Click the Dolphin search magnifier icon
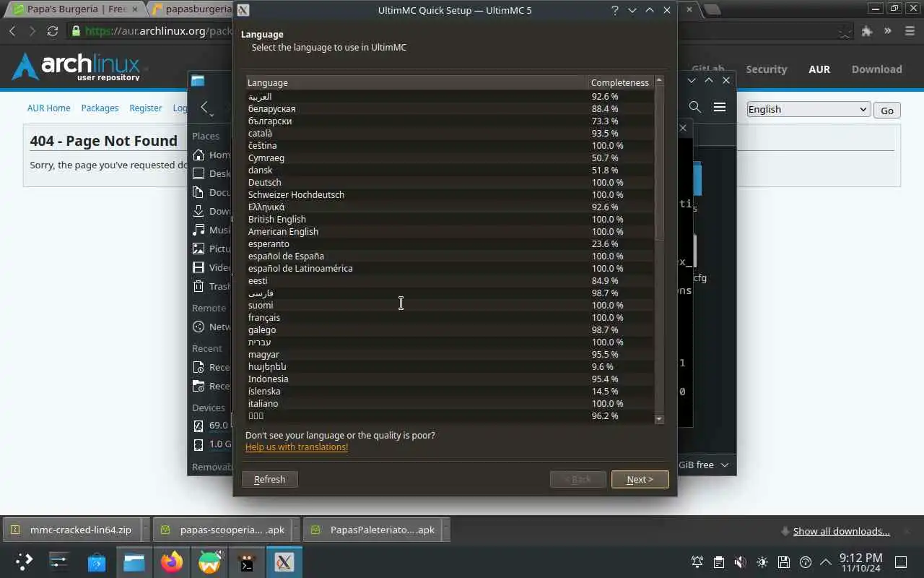This screenshot has width=924, height=578. [695, 107]
